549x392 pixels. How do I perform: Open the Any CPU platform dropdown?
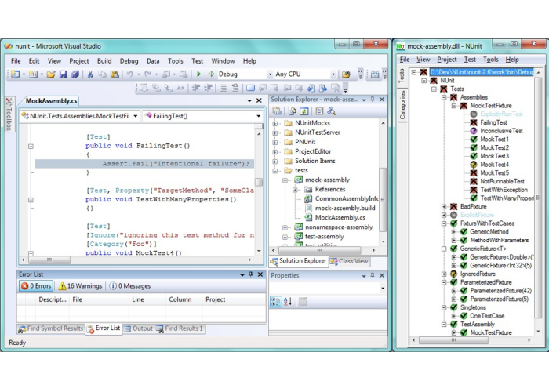point(333,74)
